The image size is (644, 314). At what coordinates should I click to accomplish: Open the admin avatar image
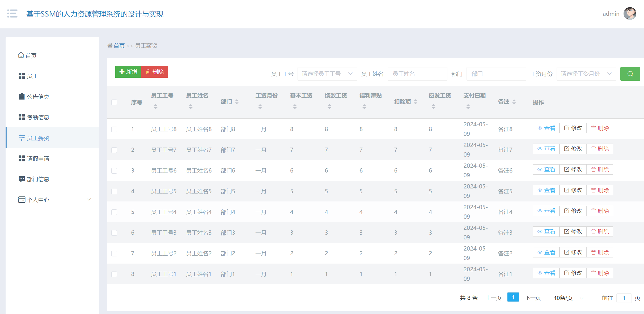[630, 14]
